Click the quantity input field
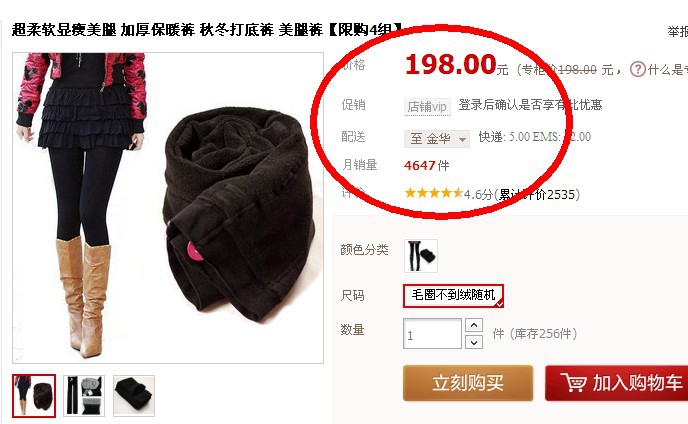The image size is (688, 424). point(432,334)
